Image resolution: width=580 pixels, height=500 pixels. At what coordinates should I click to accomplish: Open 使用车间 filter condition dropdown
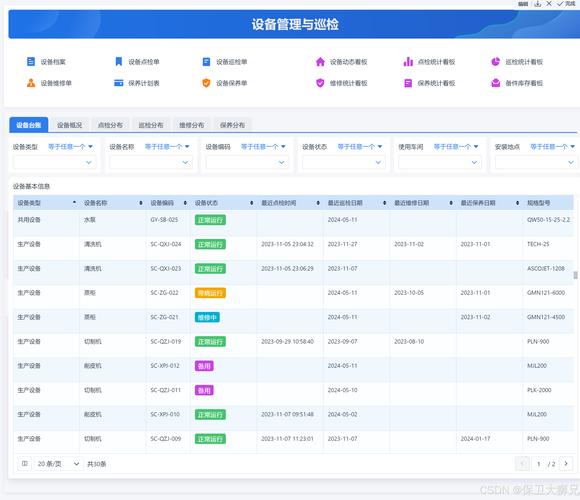[456, 147]
